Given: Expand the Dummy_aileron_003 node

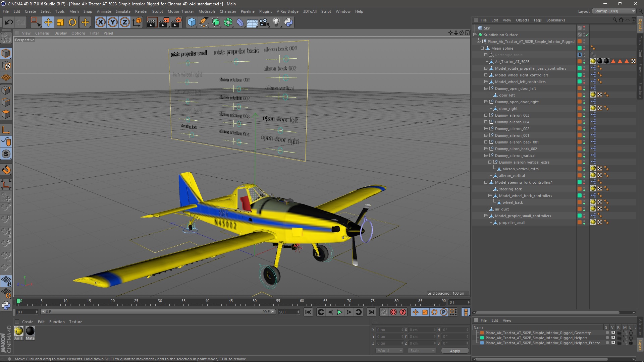Looking at the screenshot, I should [486, 115].
